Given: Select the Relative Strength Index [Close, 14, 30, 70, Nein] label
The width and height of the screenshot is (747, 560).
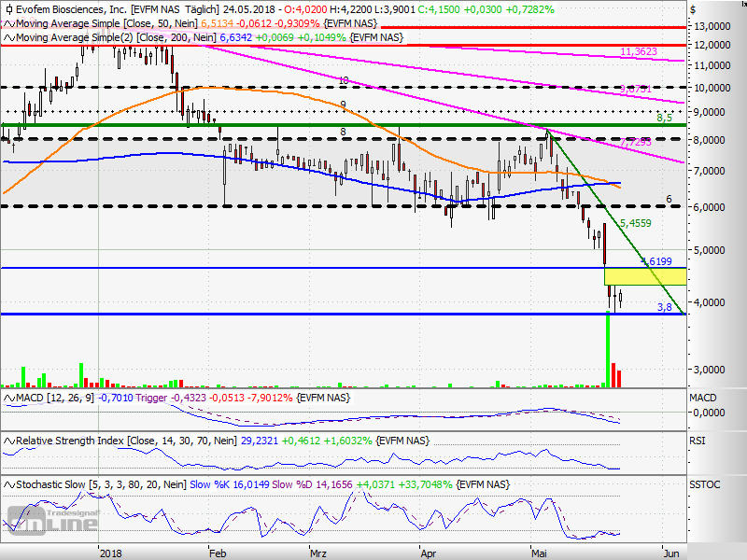Looking at the screenshot, I should [x=126, y=441].
